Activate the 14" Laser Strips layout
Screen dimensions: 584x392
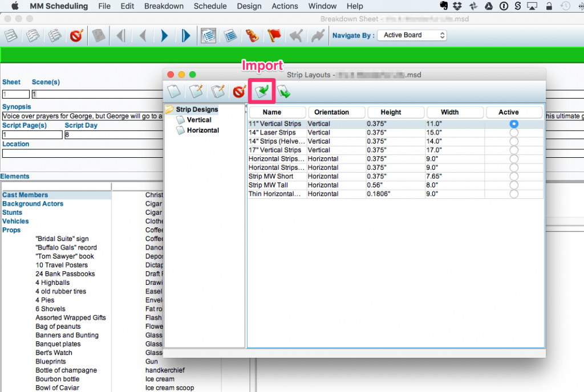pyautogui.click(x=514, y=132)
